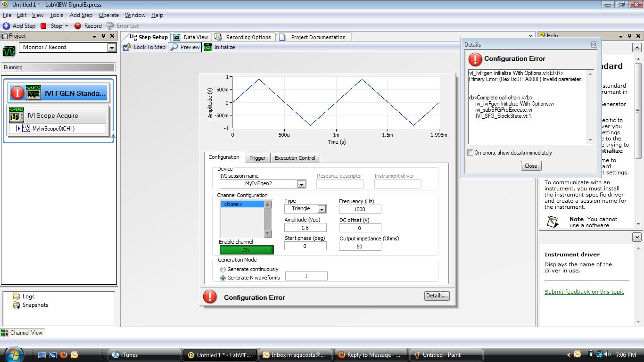Toggle the Enable channel ON button
Image resolution: width=644 pixels, height=362 pixels.
246,250
